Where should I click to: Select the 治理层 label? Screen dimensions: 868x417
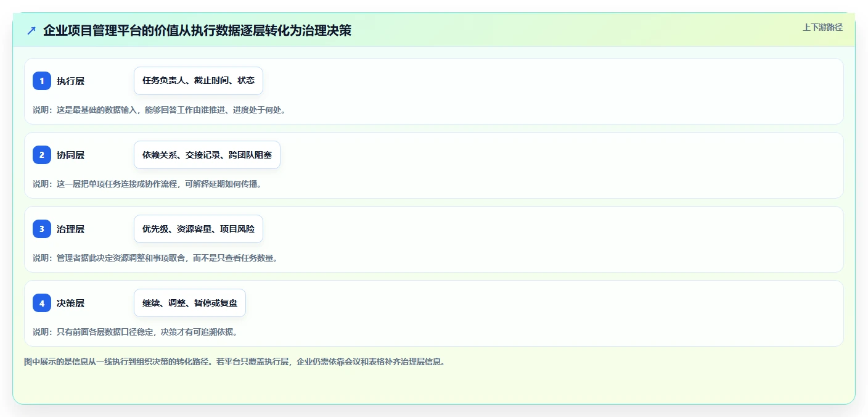coord(70,229)
